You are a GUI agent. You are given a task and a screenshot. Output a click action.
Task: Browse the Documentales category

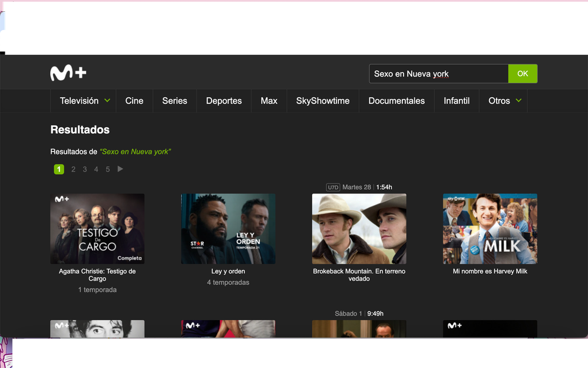click(x=397, y=101)
